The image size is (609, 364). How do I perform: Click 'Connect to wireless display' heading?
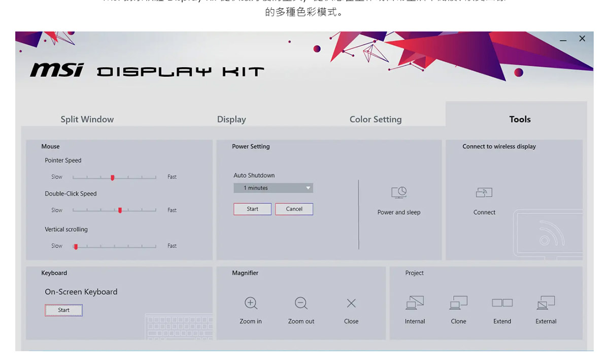point(499,147)
